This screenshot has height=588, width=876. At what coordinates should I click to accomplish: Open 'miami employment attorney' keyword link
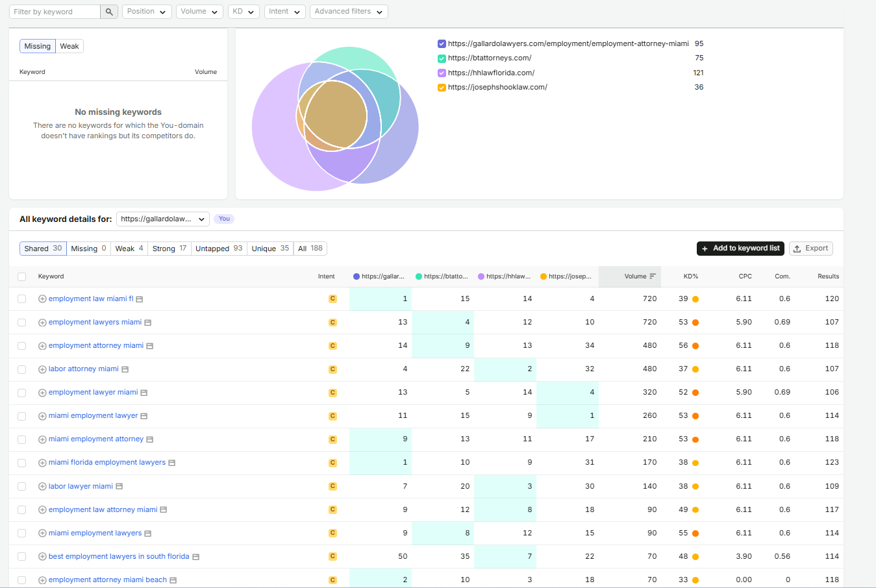[x=96, y=439]
